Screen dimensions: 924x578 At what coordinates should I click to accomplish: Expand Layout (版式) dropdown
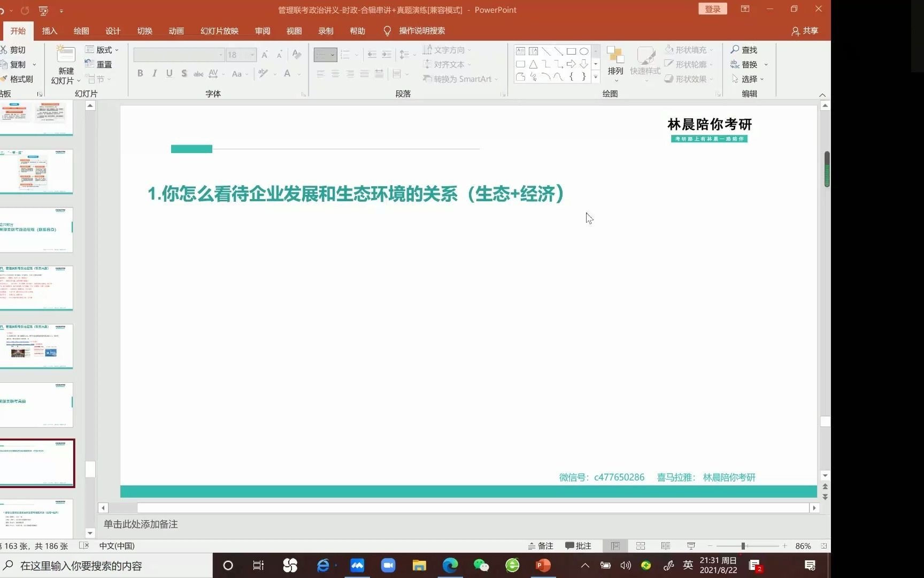tap(102, 50)
